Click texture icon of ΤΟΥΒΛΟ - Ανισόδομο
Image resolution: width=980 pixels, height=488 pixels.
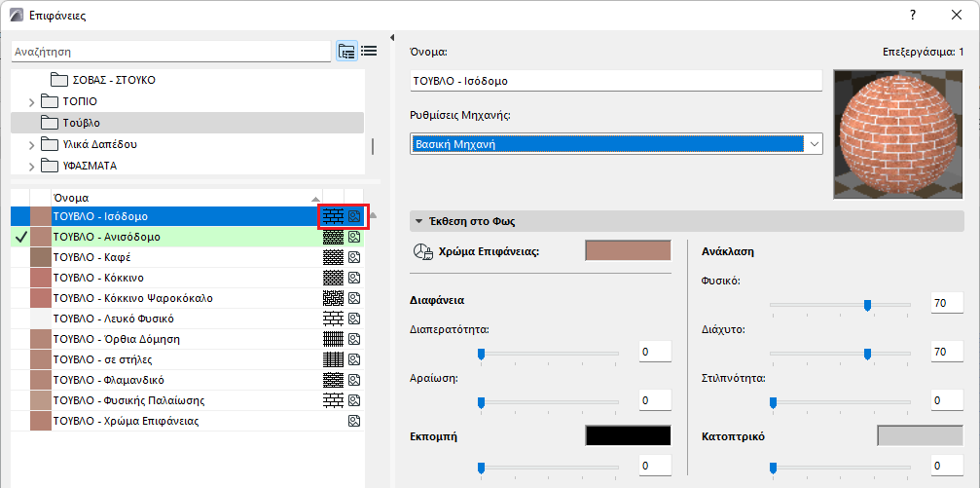tap(354, 237)
